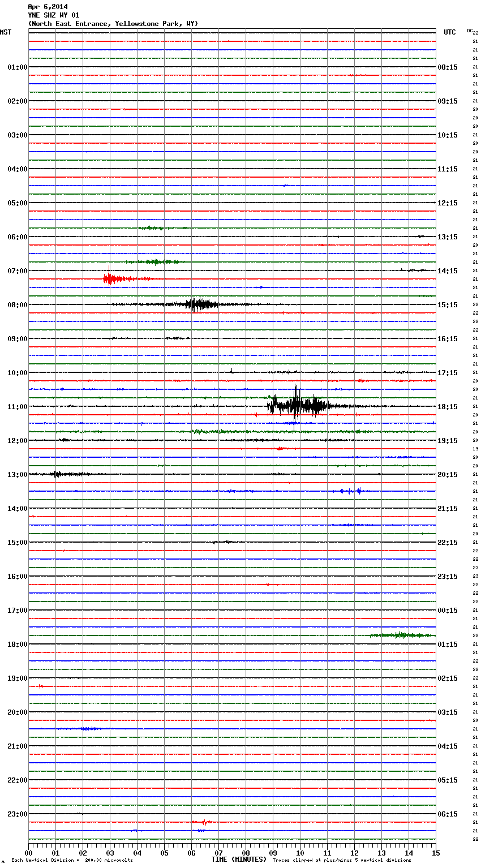This screenshot has width=481, height=868.
Task: Click the '01:15' UTC time label
Action: 448,644
